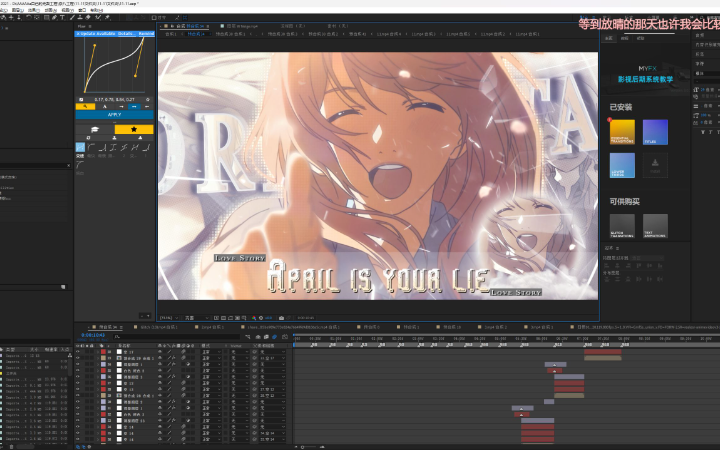
Task: Select the Rectangle shape tool in the toolbar
Action: coord(47,17)
